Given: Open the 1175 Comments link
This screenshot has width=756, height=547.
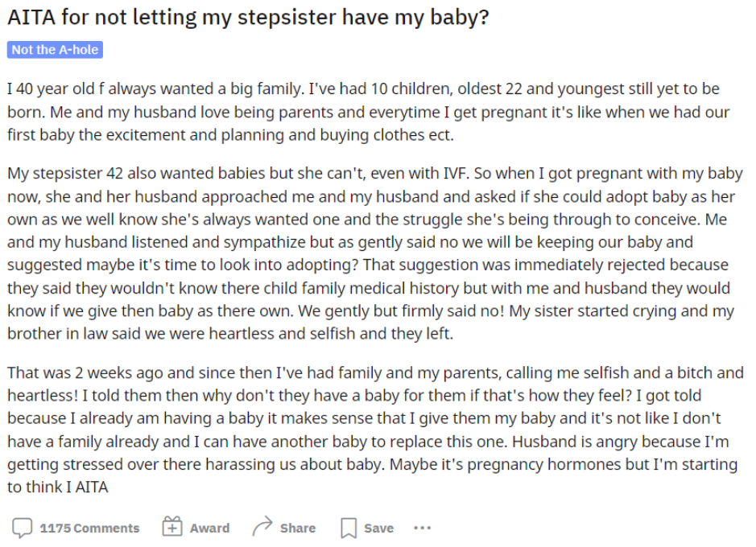Looking at the screenshot, I should click(x=89, y=528).
